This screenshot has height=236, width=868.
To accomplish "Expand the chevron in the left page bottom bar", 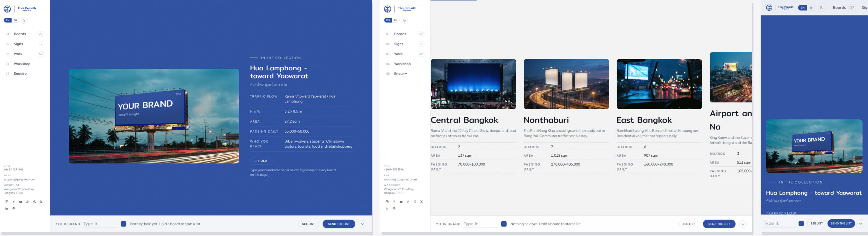I will coord(363,224).
